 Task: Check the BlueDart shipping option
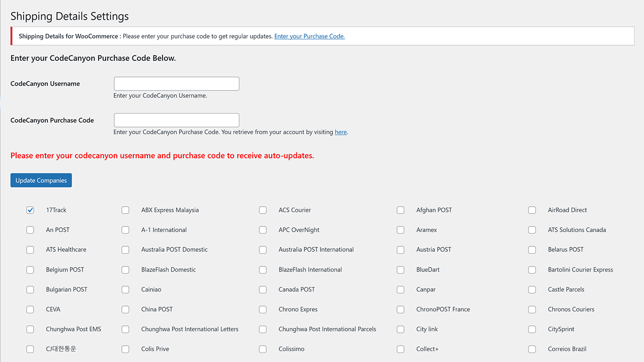point(400,269)
